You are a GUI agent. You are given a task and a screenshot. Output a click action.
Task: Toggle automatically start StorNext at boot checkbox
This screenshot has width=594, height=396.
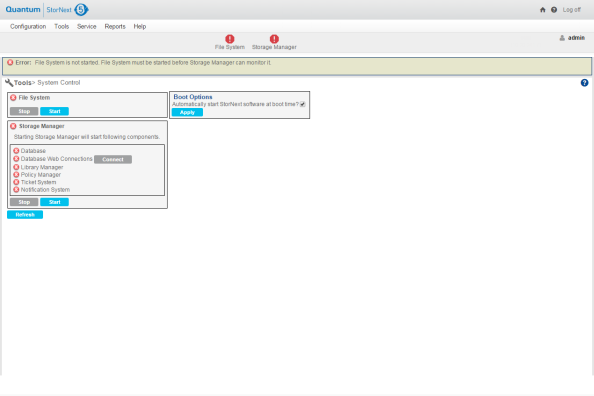(303, 104)
